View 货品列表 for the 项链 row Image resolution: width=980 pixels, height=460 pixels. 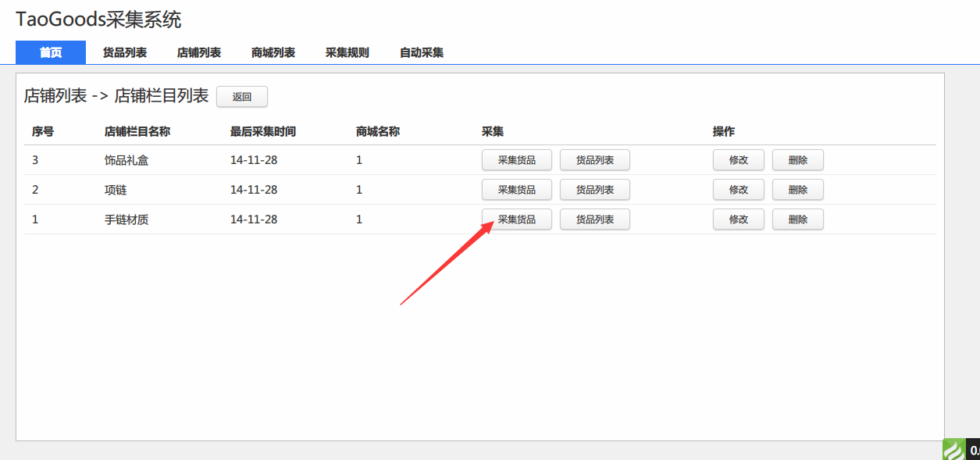coord(595,190)
